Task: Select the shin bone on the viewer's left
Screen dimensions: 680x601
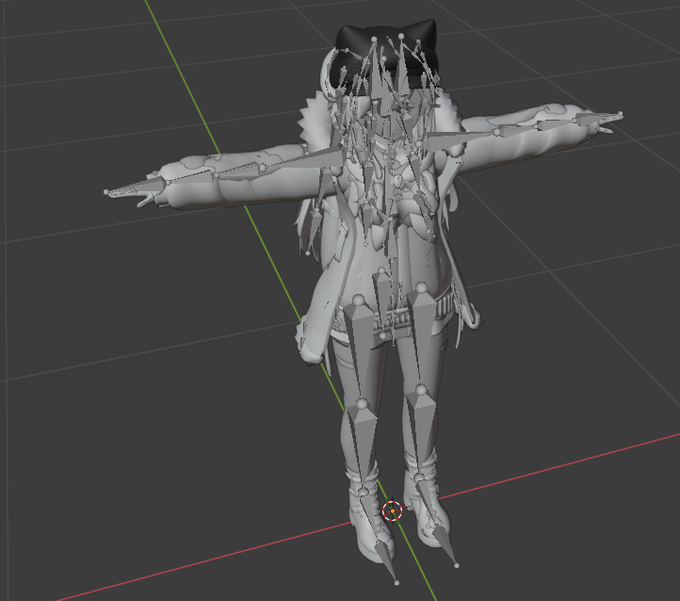Action: pyautogui.click(x=363, y=447)
